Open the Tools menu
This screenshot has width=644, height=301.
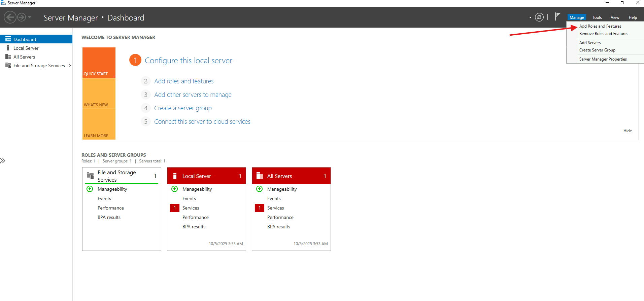click(x=597, y=17)
